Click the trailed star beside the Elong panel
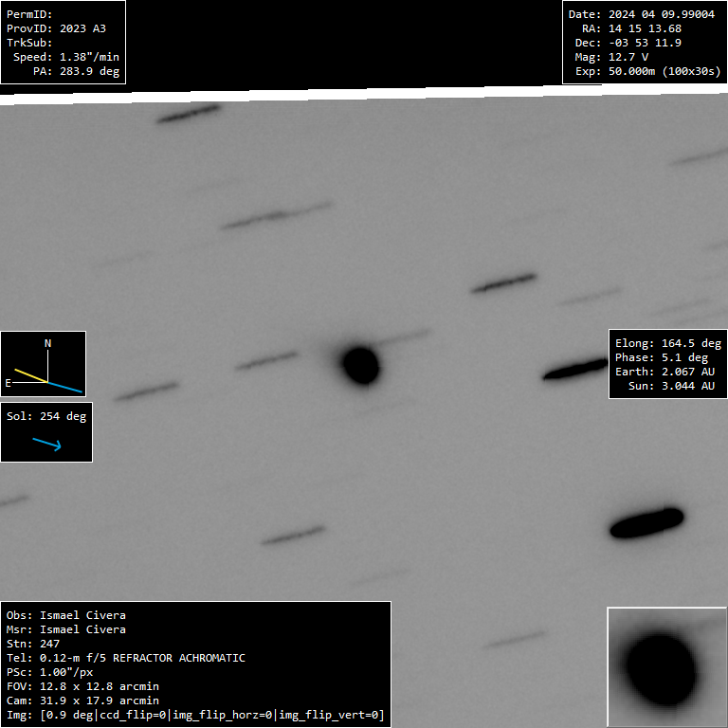The width and height of the screenshot is (728, 728). pos(575,370)
